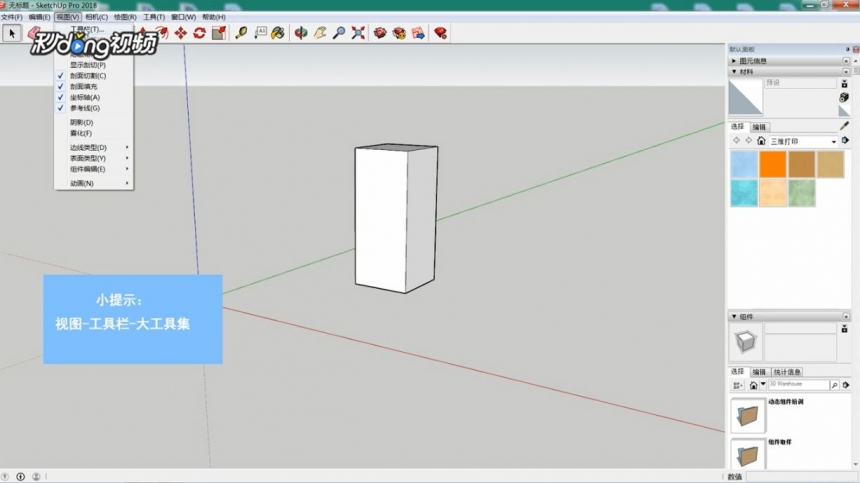Screen dimensions: 860x483
Task: Open materials Details arrow menu
Action: click(x=845, y=141)
